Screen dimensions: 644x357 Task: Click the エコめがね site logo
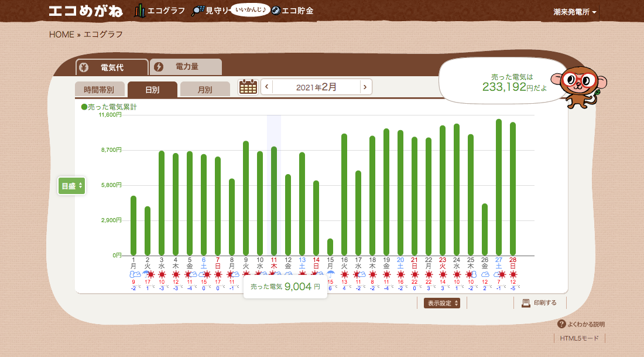87,11
